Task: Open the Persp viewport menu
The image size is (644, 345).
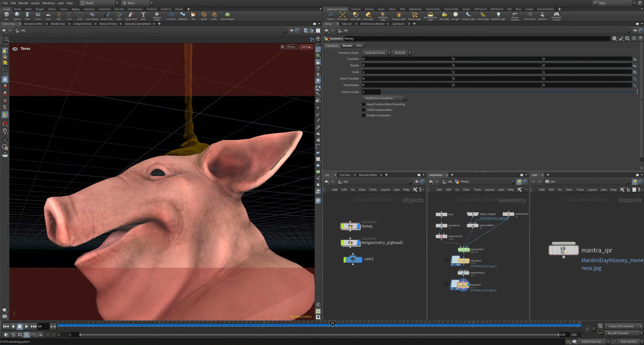Action: (x=292, y=47)
